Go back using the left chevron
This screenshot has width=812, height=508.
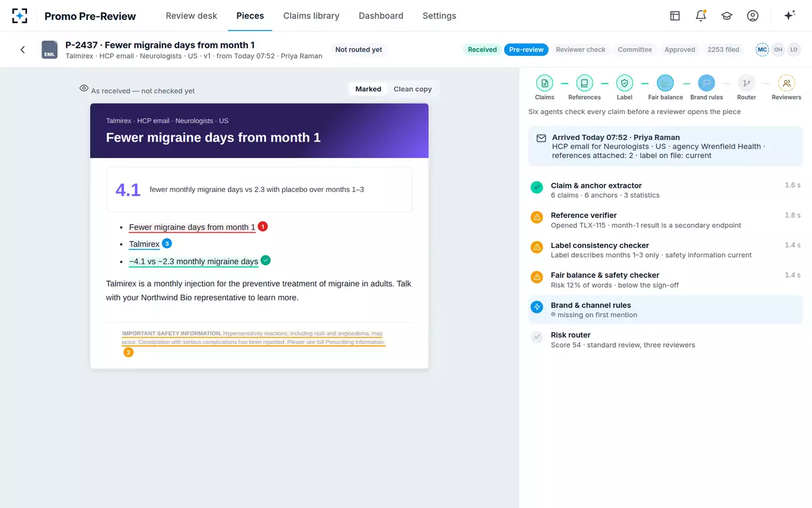23,50
